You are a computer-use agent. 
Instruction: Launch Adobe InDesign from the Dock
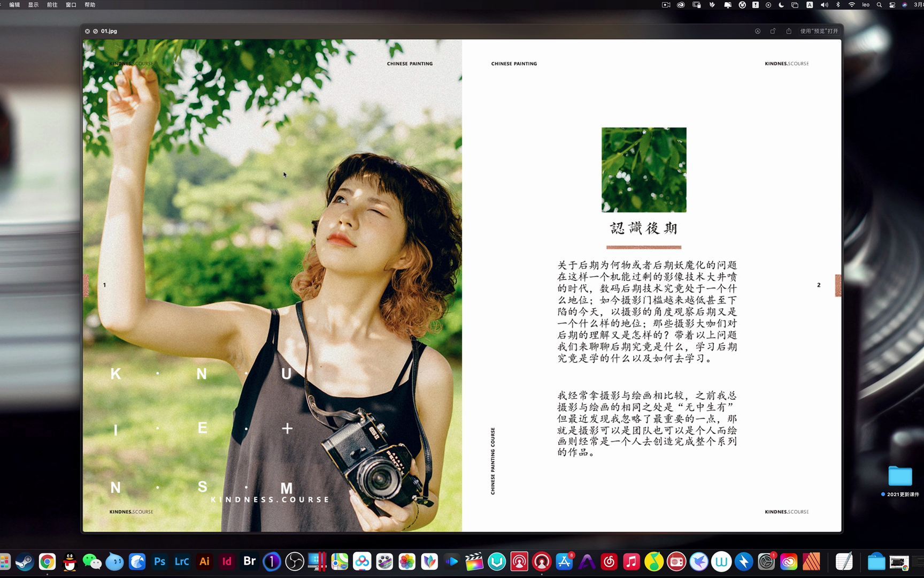(x=227, y=561)
